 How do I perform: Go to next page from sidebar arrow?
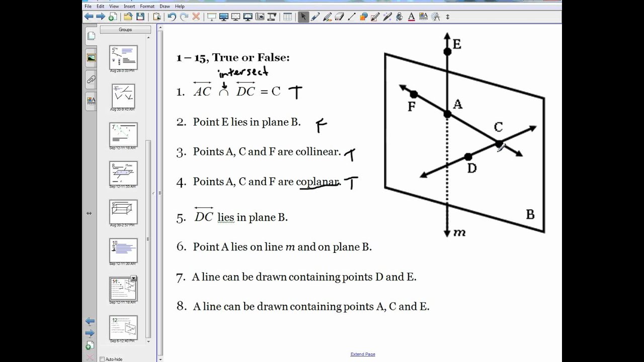pyautogui.click(x=90, y=333)
